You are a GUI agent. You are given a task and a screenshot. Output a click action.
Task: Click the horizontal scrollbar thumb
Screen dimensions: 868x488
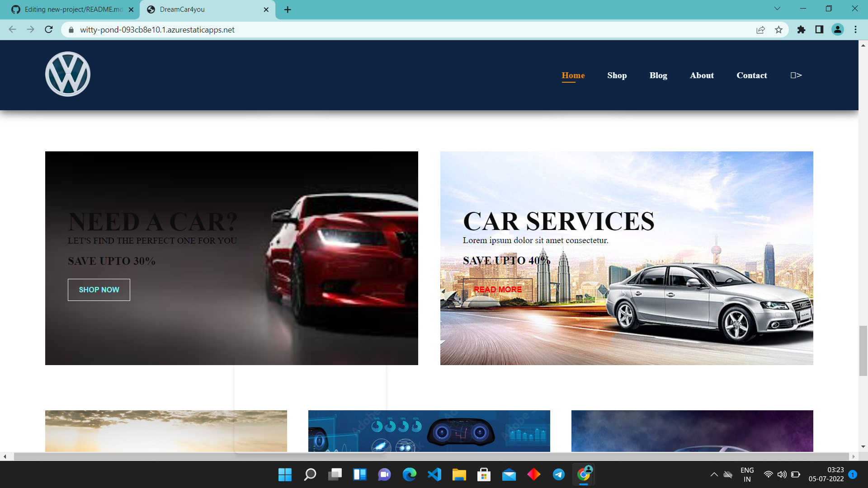pos(431,456)
